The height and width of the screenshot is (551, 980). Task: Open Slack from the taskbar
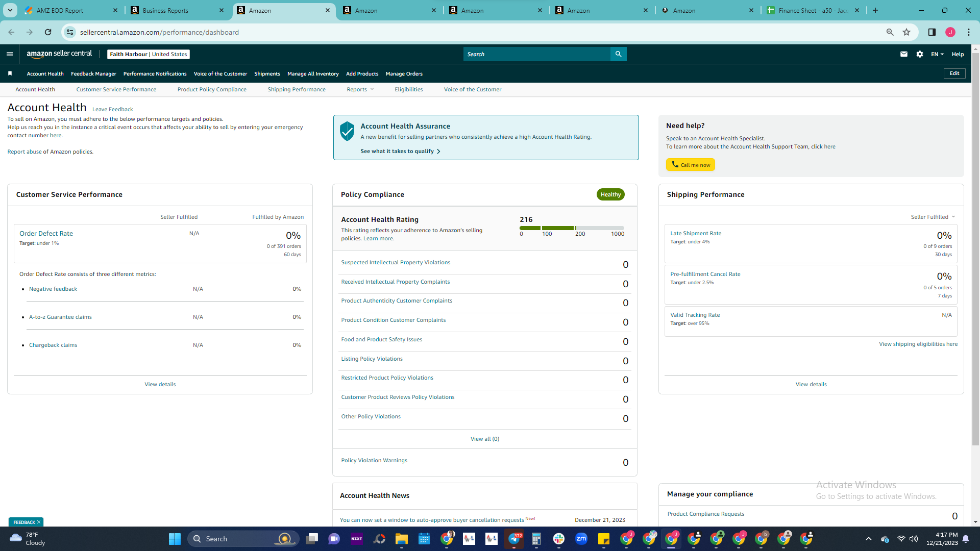click(559, 539)
